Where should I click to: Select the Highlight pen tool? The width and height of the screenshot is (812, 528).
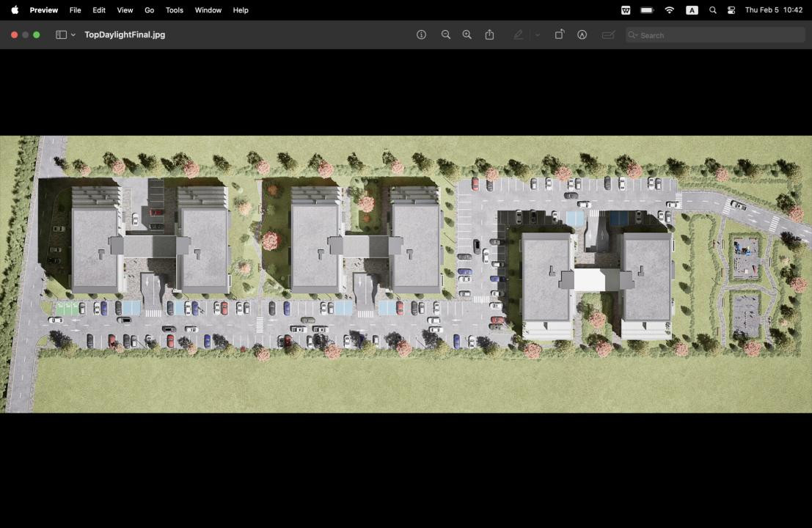pos(519,34)
